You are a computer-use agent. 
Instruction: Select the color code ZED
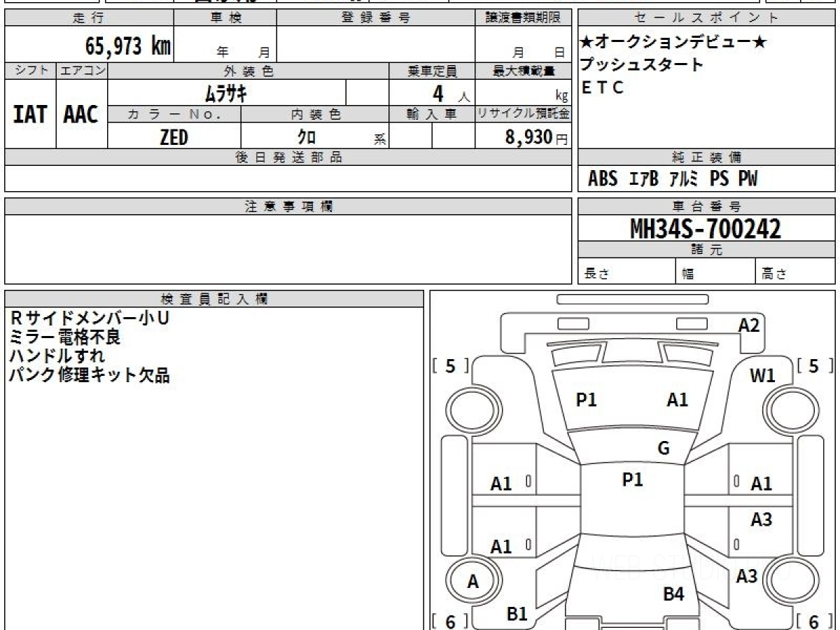[x=174, y=136]
